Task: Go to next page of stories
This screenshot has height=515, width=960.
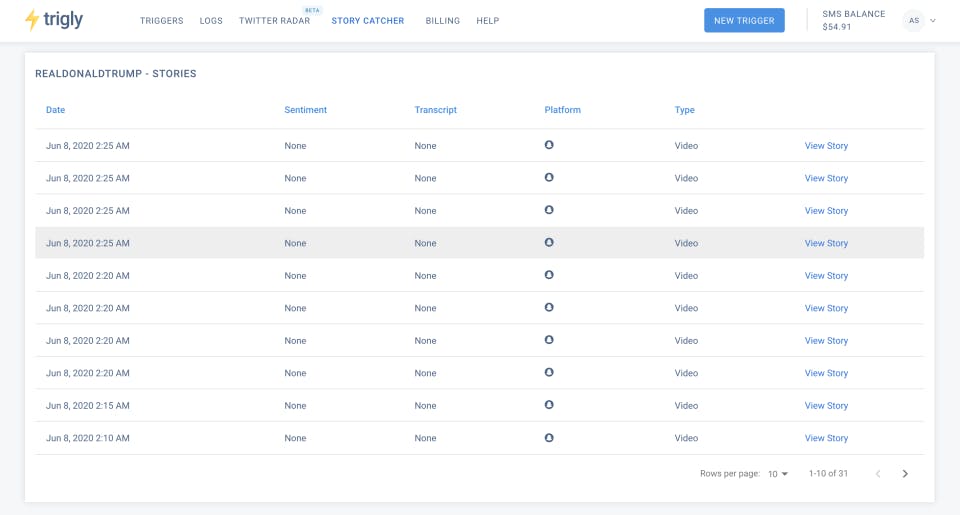Action: [x=905, y=473]
